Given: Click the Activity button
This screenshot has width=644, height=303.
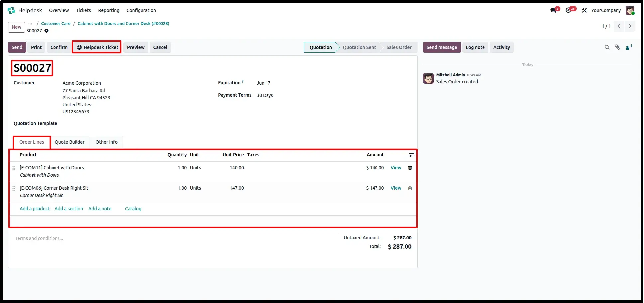Looking at the screenshot, I should click(x=502, y=47).
